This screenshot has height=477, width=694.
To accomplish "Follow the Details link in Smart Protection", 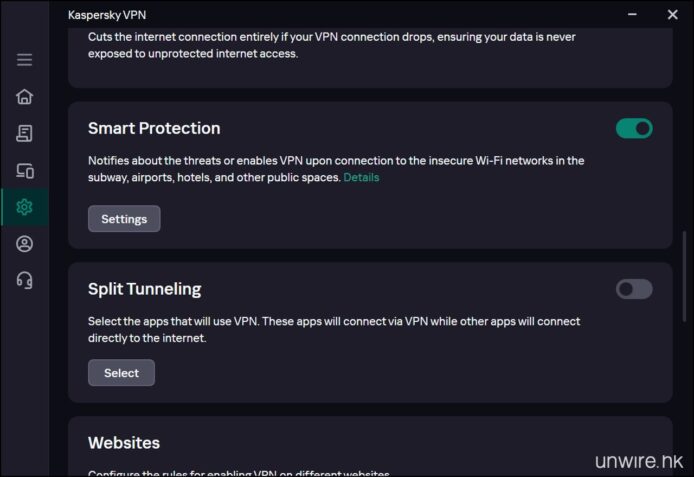I will click(x=361, y=178).
